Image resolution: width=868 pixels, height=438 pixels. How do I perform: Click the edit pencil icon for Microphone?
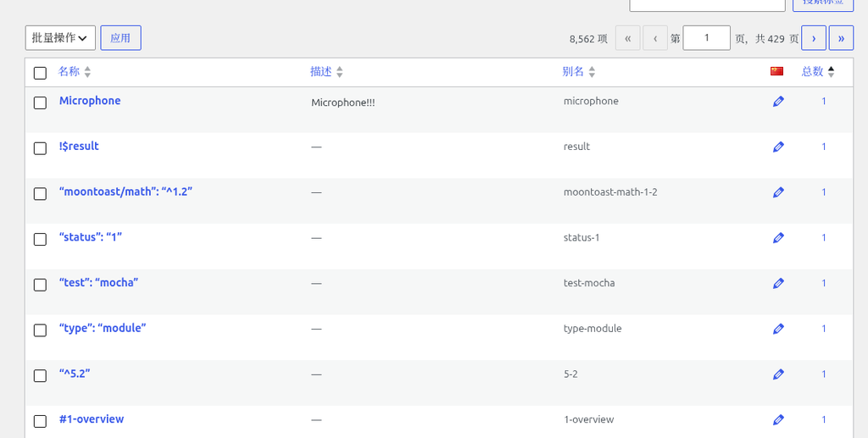coord(778,101)
